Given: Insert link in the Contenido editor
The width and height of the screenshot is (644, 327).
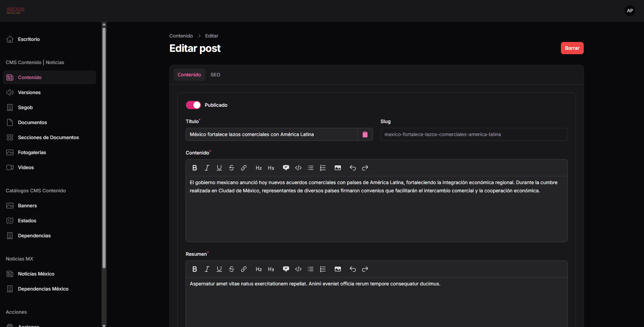Looking at the screenshot, I should (x=244, y=168).
